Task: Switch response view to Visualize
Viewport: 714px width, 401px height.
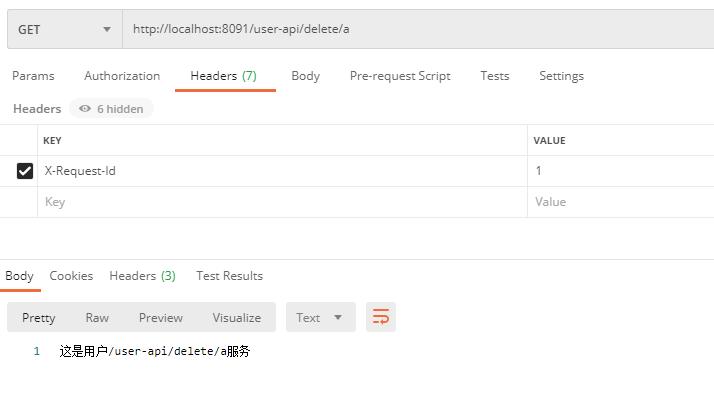Action: (237, 318)
